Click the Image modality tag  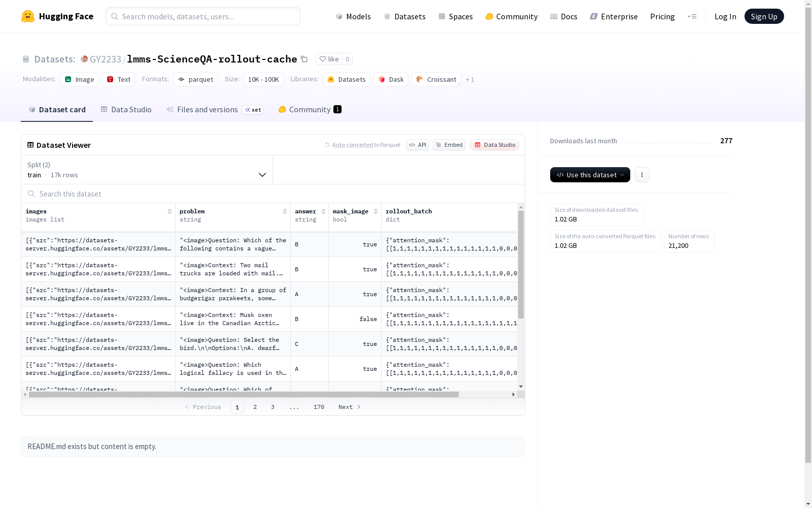tap(79, 79)
